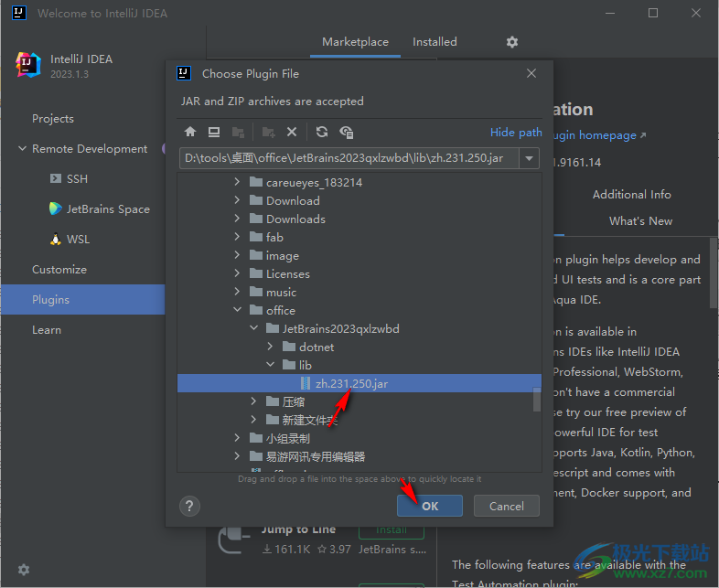Go to Home directory in file chooser toolbar
This screenshot has width=719, height=588.
[x=190, y=133]
